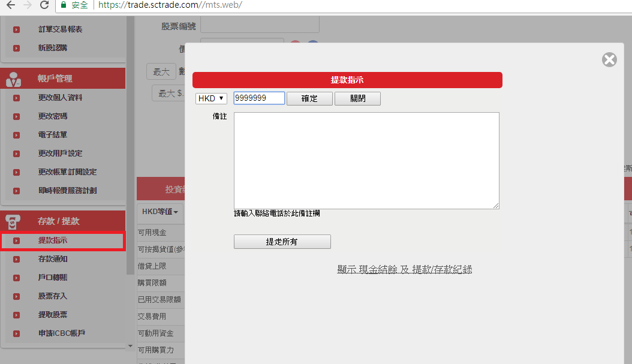
Task: Click the account management section icon
Action: pyautogui.click(x=14, y=79)
